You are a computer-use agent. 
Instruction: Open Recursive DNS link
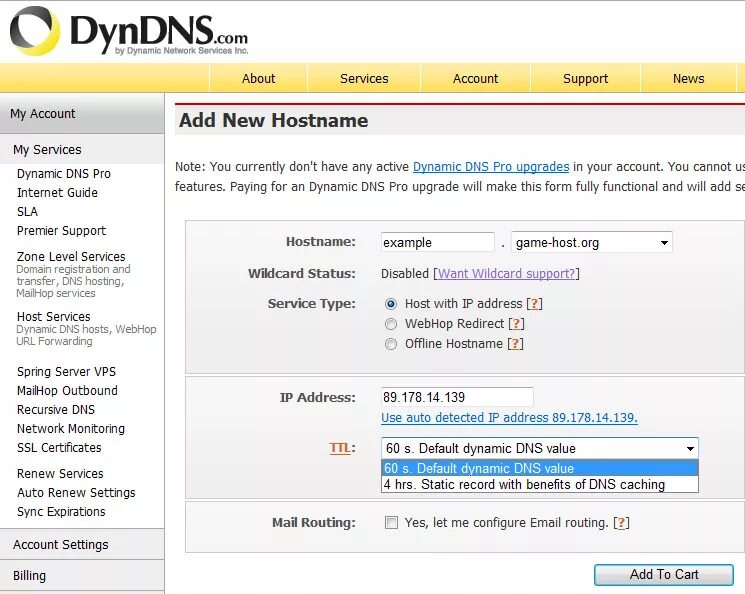click(56, 410)
